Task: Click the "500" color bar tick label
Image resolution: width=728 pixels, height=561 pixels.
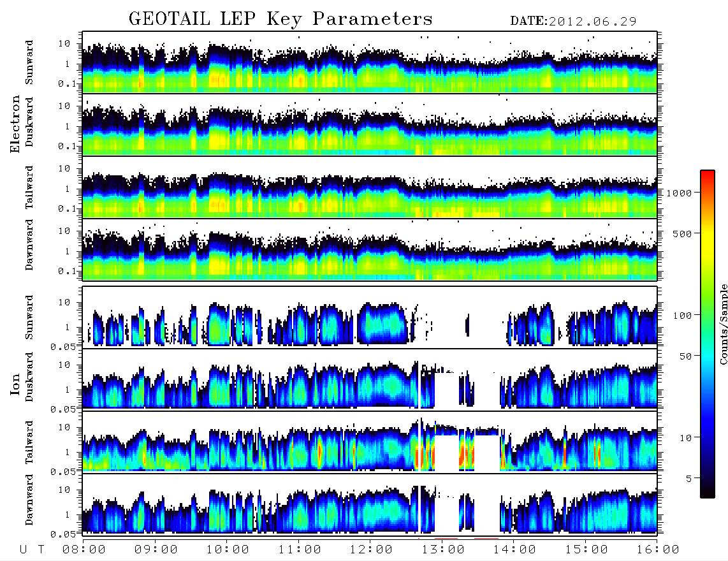Action: tap(682, 233)
